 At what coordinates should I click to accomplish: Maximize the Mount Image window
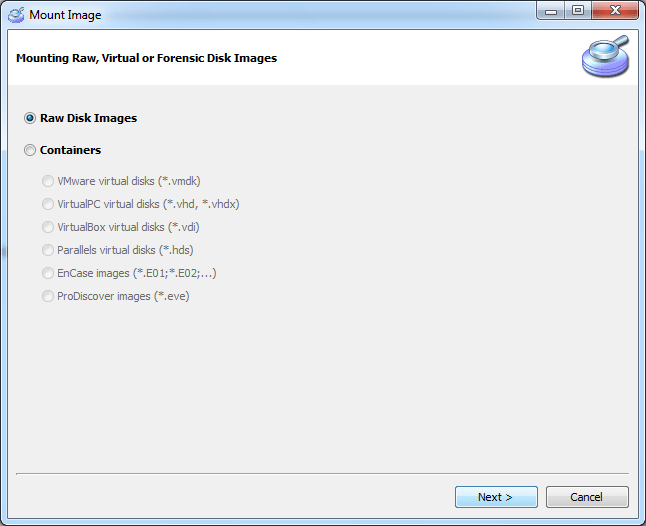coord(578,11)
